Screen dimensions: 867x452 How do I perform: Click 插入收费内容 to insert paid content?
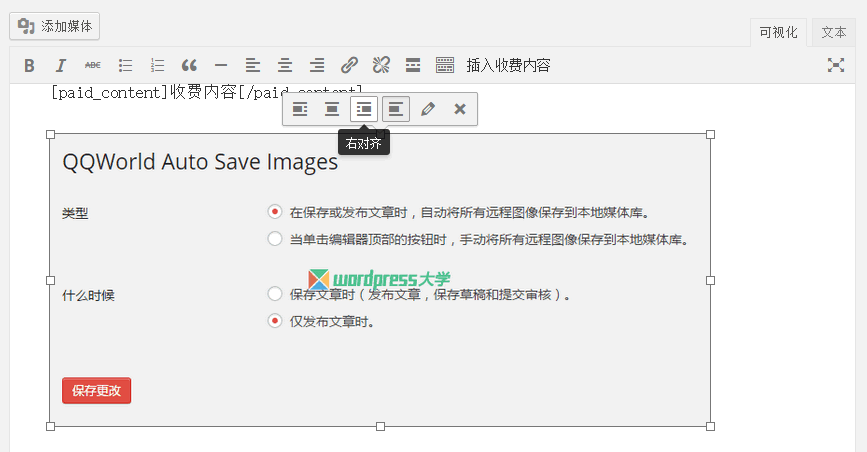508,65
